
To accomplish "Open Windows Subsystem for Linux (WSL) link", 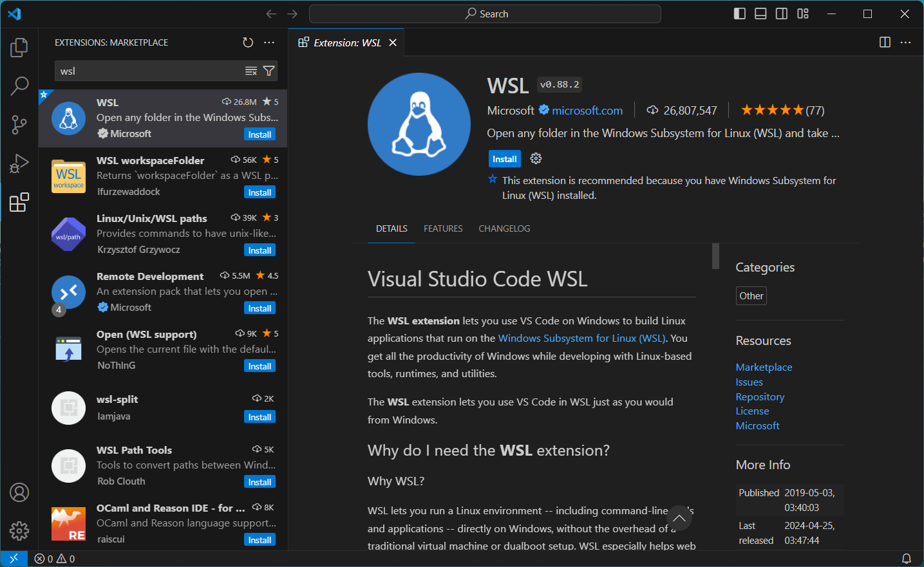I will [583, 338].
